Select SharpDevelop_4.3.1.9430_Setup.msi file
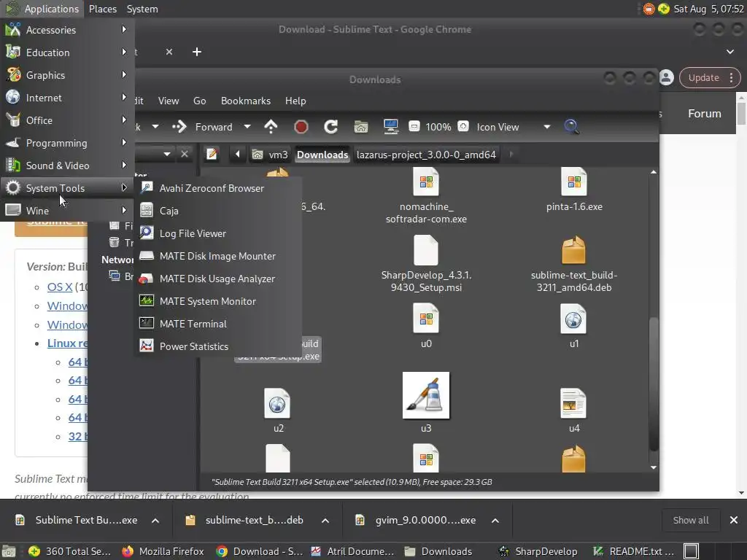Image resolution: width=747 pixels, height=560 pixels. pos(426,264)
